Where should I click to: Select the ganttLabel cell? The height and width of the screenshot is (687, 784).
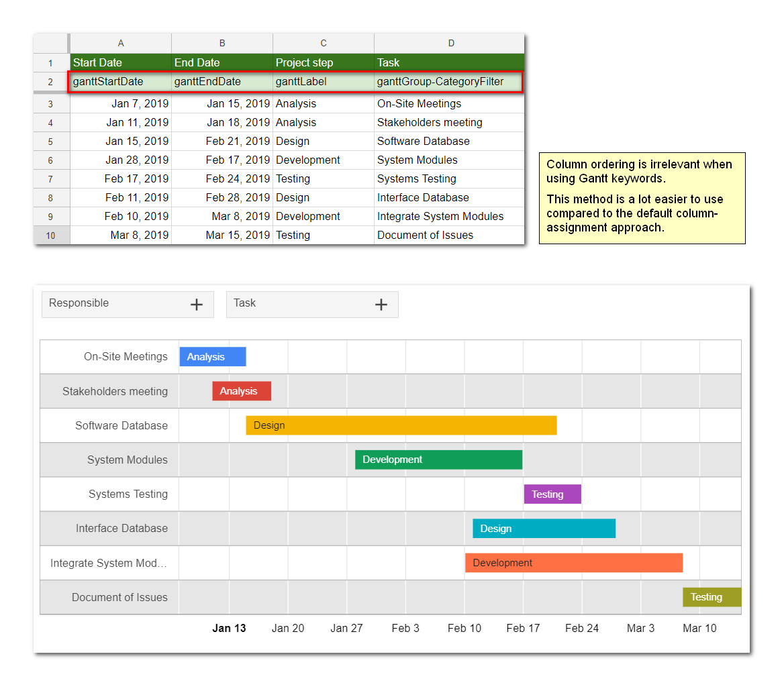(323, 82)
